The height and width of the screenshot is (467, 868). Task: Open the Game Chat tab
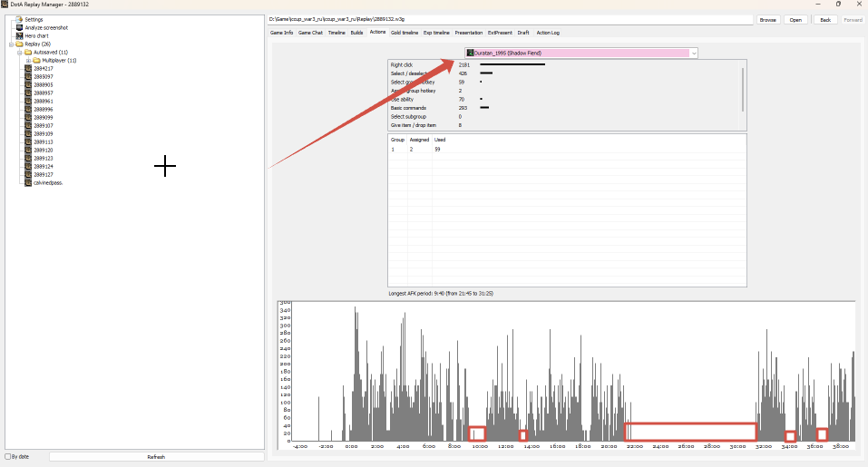coord(310,33)
